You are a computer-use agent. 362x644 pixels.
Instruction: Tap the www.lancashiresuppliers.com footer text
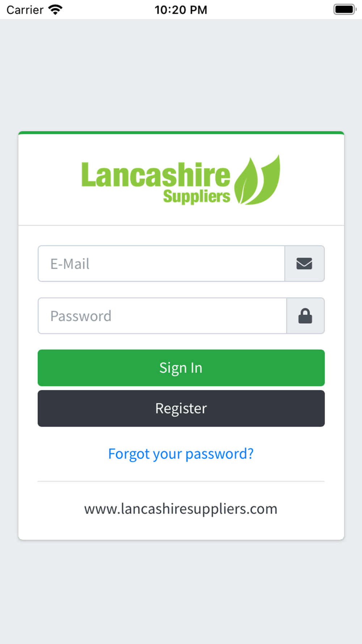pyautogui.click(x=181, y=509)
